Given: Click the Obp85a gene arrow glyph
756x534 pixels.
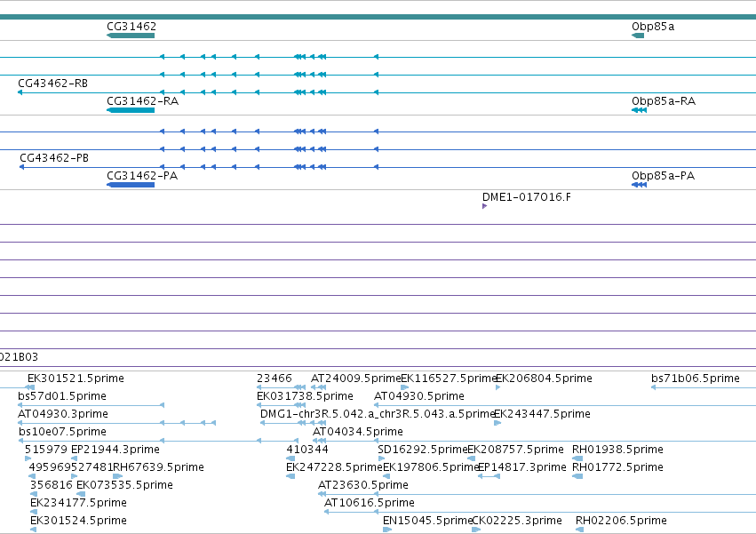Looking at the screenshot, I should pyautogui.click(x=638, y=36).
